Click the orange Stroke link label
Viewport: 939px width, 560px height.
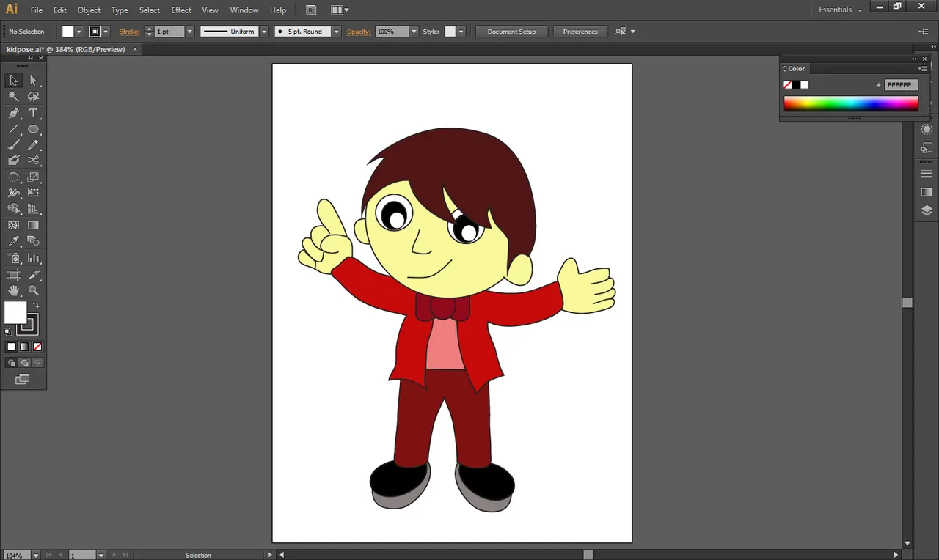coord(130,32)
